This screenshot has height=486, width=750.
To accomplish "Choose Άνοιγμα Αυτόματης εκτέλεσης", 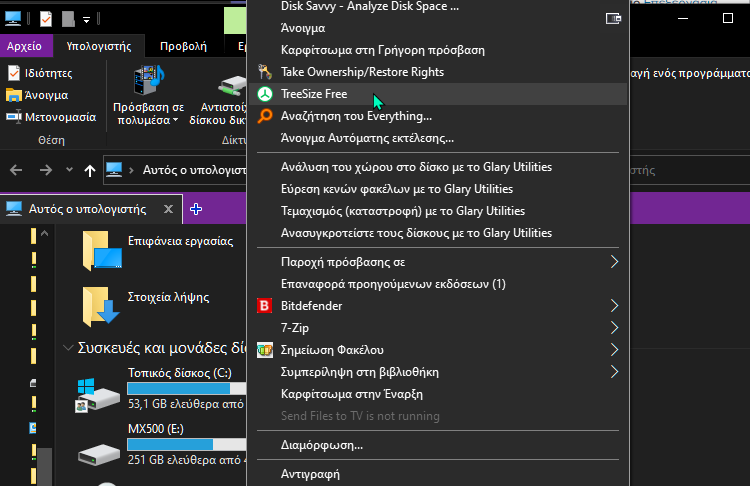I will click(438, 138).
